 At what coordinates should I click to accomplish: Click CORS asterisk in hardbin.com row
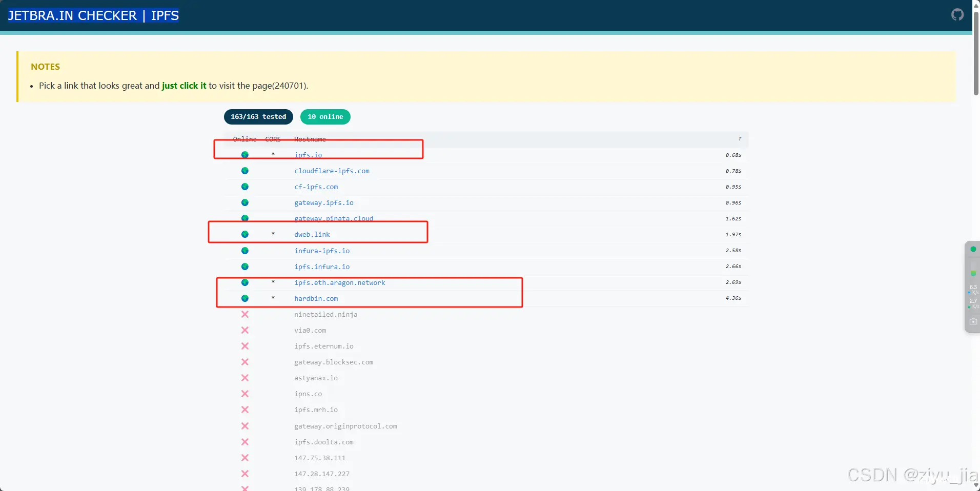[x=273, y=298]
